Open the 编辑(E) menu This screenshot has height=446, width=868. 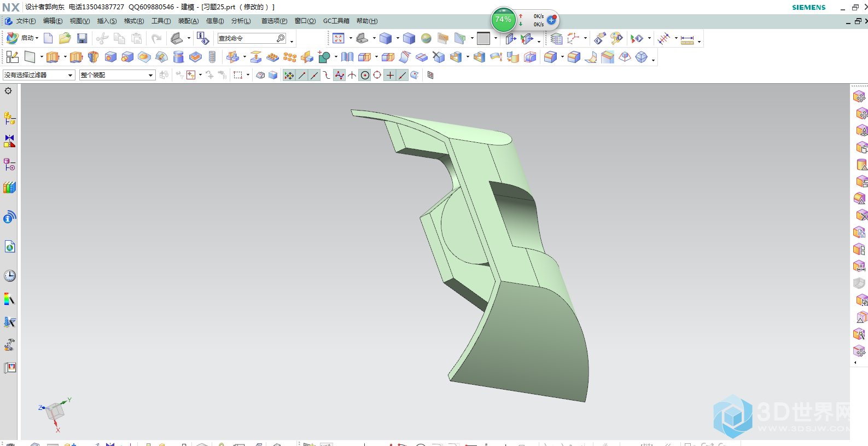point(53,21)
